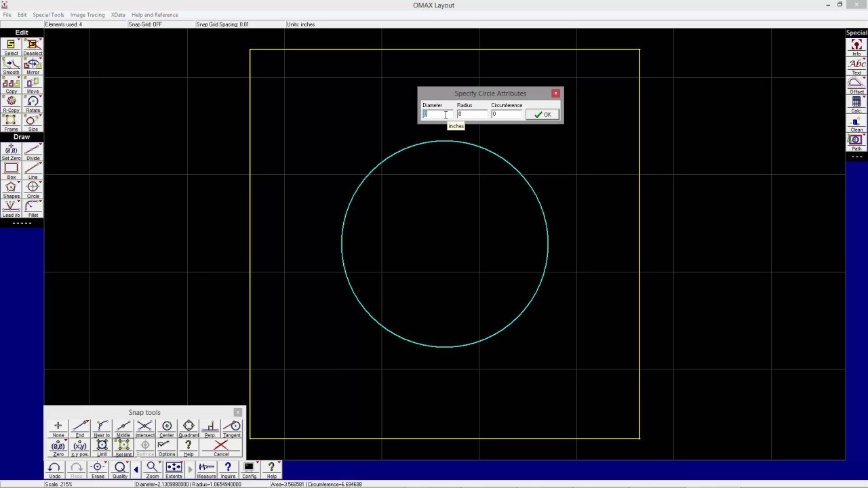Collapse the Edit panel using dashed bar
868x488 pixels.
point(22,223)
